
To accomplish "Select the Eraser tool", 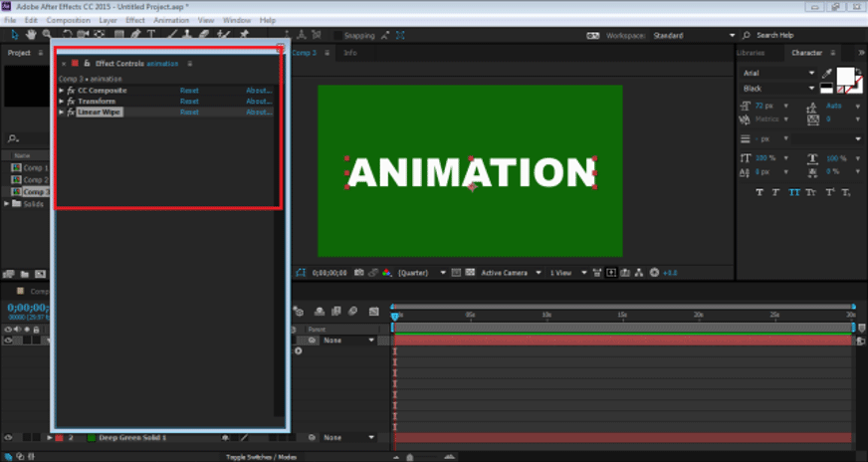I will (204, 34).
